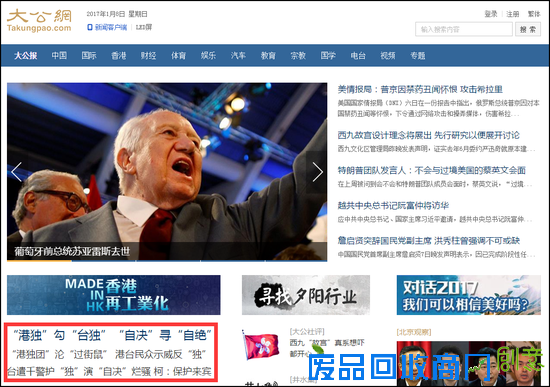Click the phone icon beside 新闻客户端
Screen dimensions: 550x387
[x=90, y=27]
